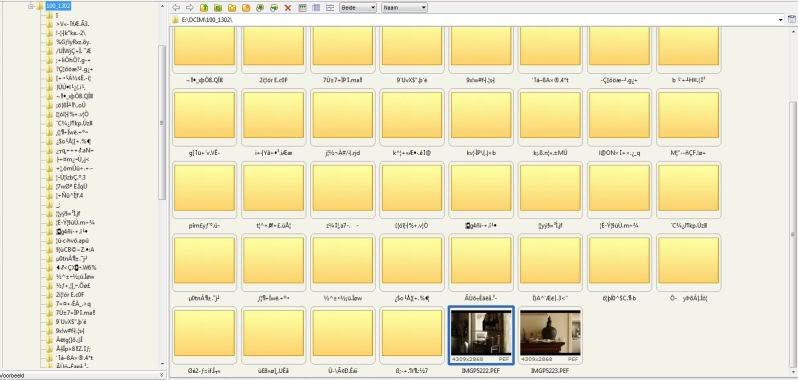Click the green refresh folder icon
Screen dimensions: 798x380
point(218,8)
